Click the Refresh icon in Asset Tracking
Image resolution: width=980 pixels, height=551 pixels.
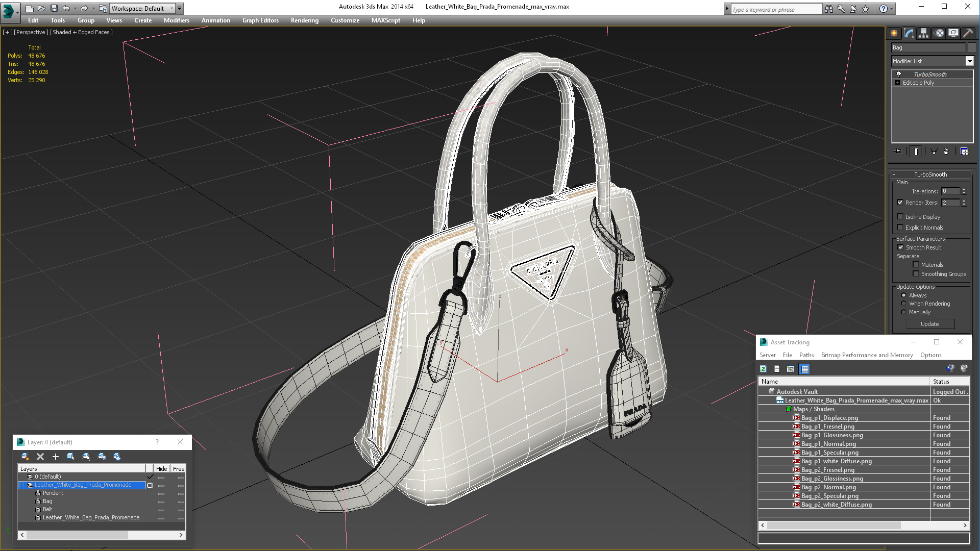[x=763, y=369]
